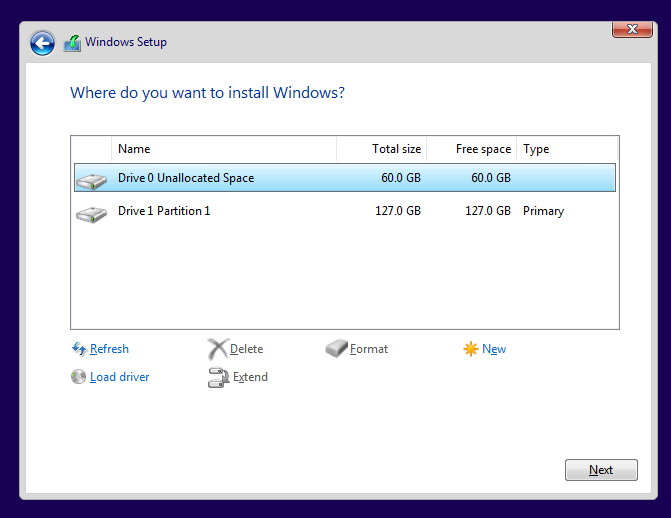This screenshot has height=518, width=671.
Task: Sort by the Total size column header
Action: click(x=382, y=149)
